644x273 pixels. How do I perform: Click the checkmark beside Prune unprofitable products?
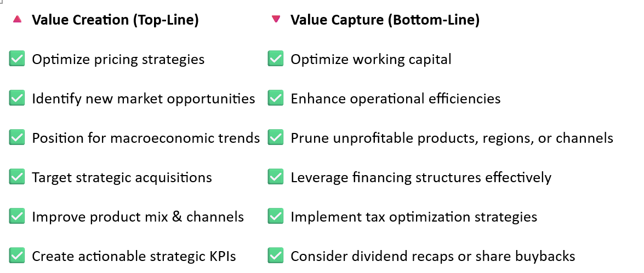pyautogui.click(x=276, y=137)
